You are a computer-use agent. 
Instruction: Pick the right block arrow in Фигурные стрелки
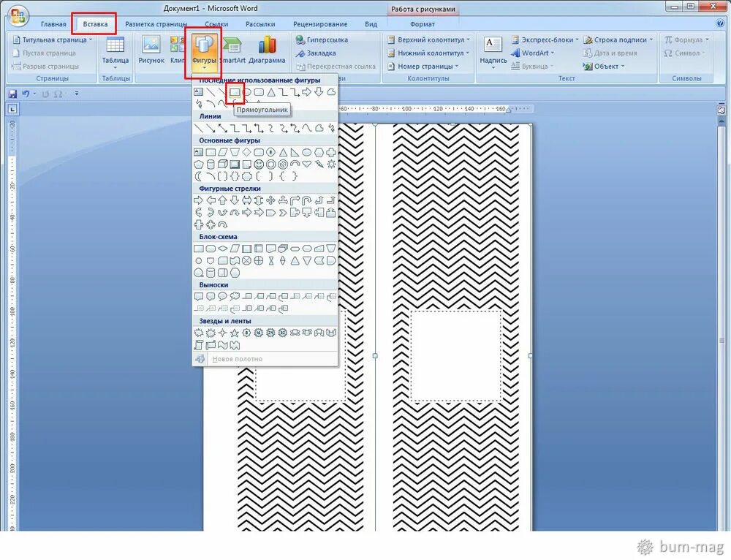198,200
